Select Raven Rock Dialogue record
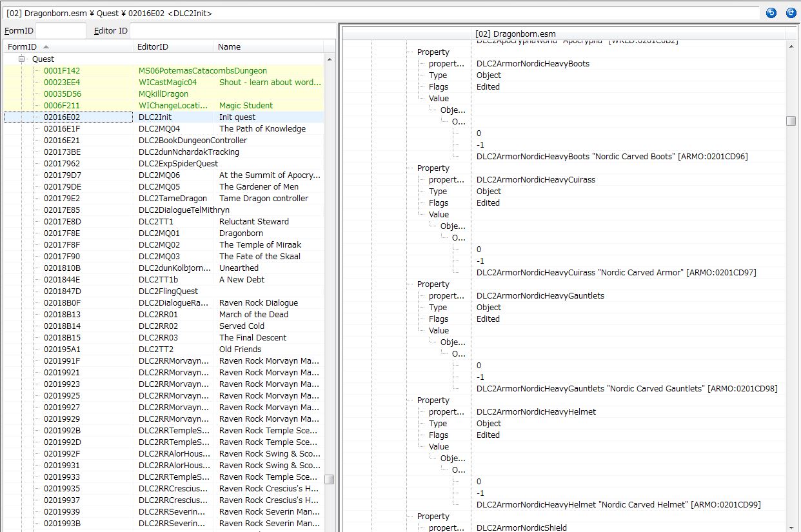The height and width of the screenshot is (532, 801). pos(164,302)
